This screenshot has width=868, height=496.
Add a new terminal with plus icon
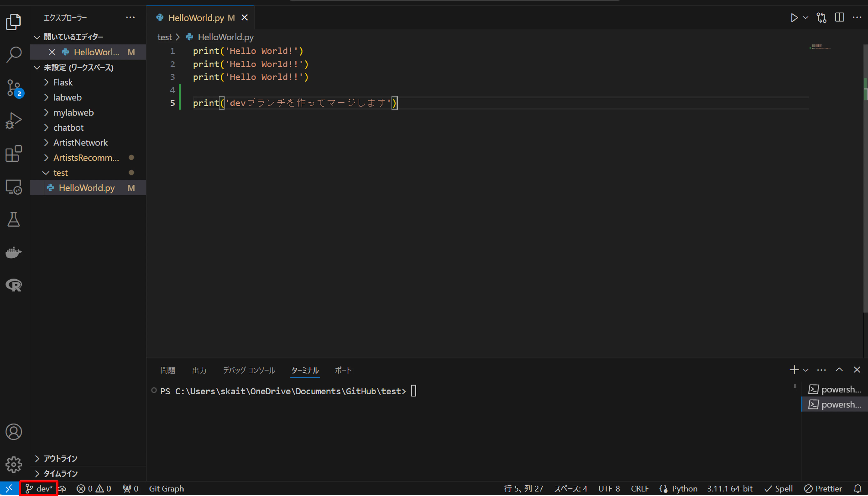coord(794,370)
